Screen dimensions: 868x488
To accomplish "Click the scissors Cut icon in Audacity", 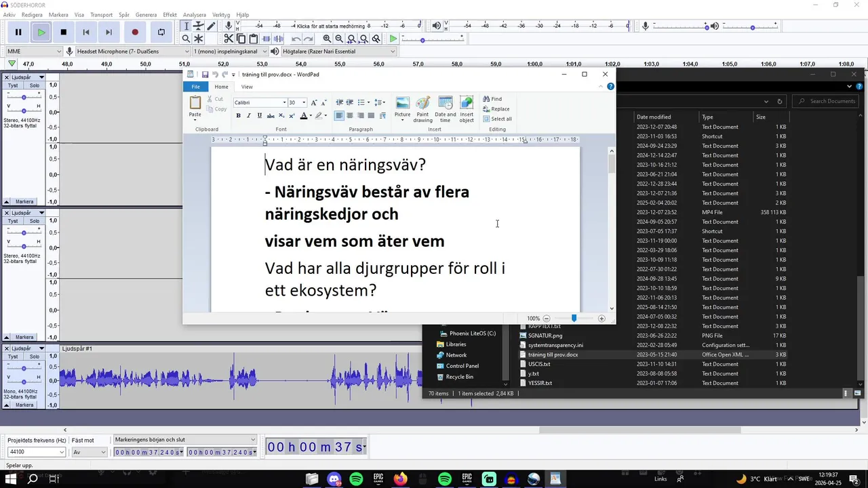I will click(229, 39).
